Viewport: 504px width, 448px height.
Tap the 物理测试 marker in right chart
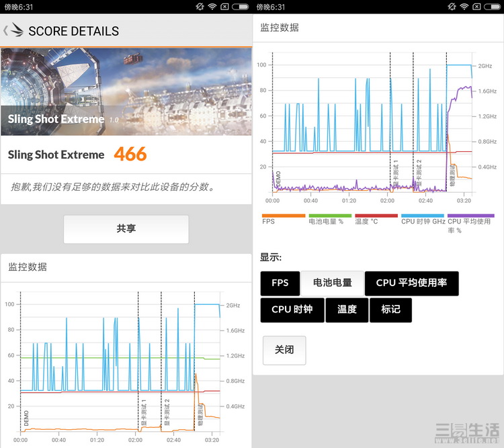pyautogui.click(x=452, y=175)
